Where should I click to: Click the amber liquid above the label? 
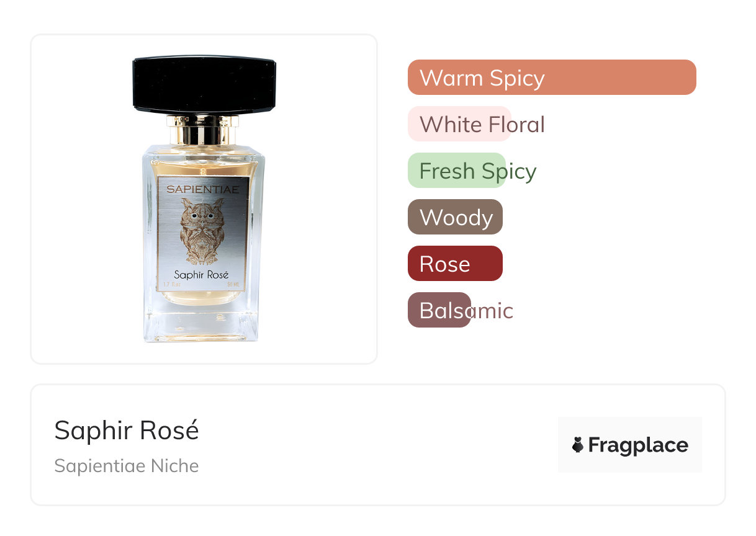click(202, 164)
